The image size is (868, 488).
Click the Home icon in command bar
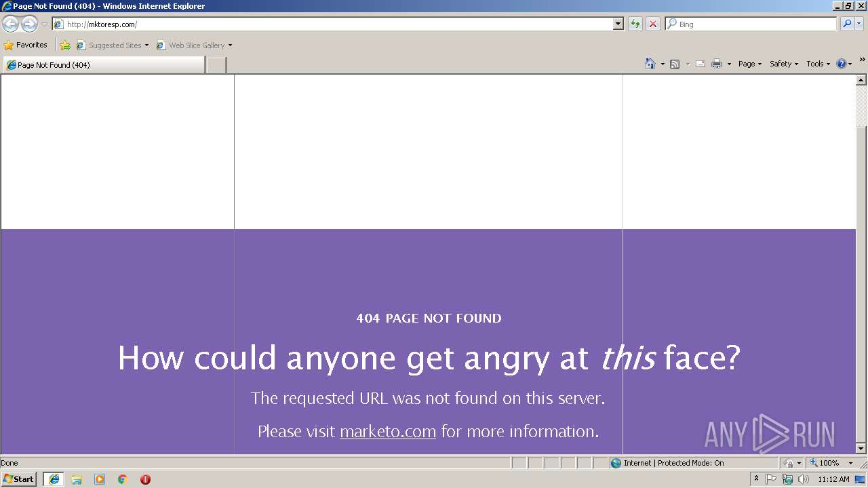[650, 64]
